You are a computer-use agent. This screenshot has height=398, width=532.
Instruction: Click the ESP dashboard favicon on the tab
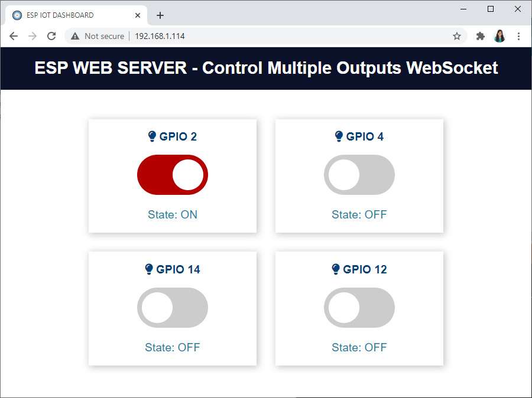point(17,15)
